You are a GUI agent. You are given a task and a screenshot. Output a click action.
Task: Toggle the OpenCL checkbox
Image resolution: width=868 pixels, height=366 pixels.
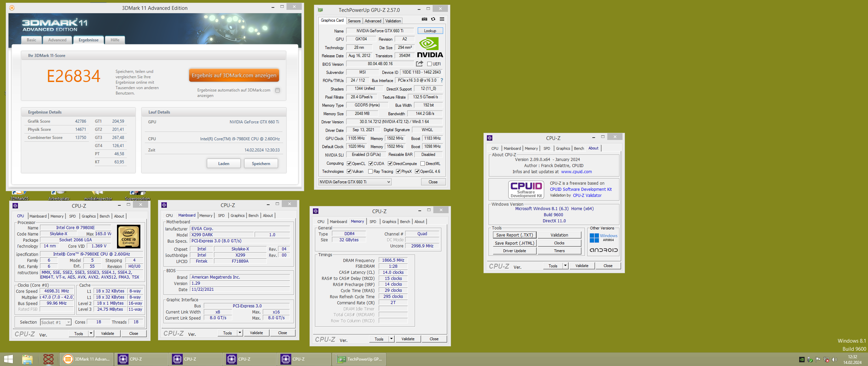pos(349,163)
